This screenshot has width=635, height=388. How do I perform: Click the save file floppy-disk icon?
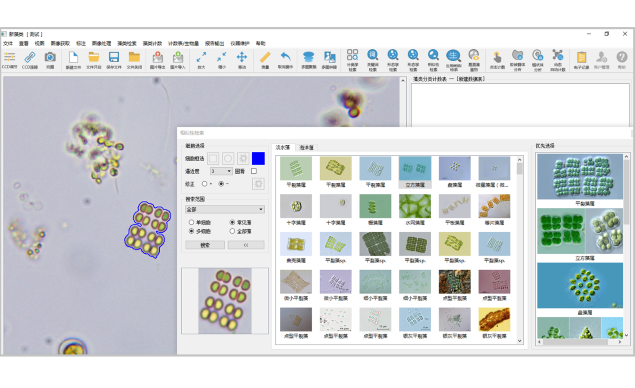(114, 57)
